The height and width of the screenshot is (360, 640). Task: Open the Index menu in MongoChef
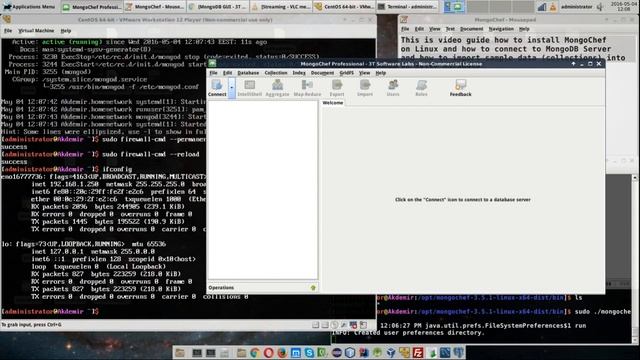click(x=299, y=73)
